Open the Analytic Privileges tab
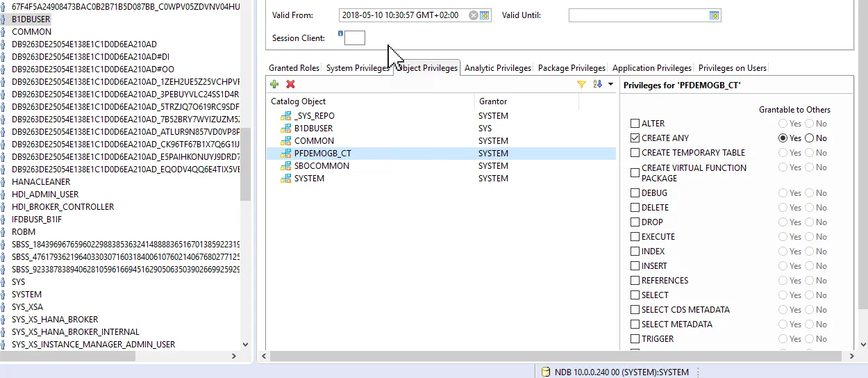 [x=497, y=68]
